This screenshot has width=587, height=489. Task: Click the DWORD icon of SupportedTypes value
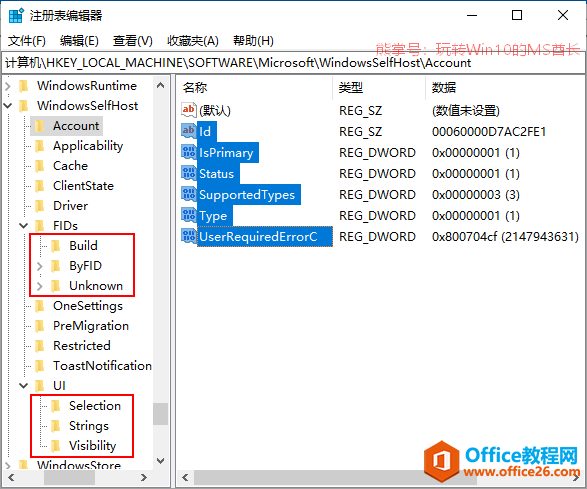[x=189, y=194]
